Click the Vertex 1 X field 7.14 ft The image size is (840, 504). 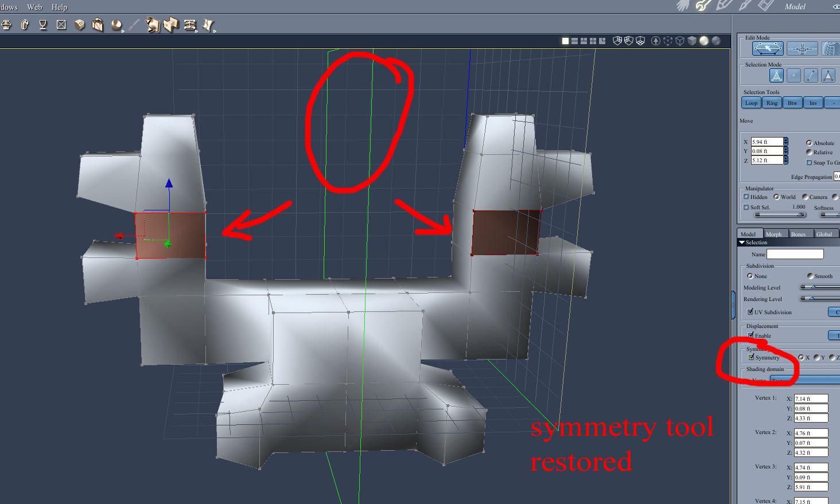(x=811, y=398)
